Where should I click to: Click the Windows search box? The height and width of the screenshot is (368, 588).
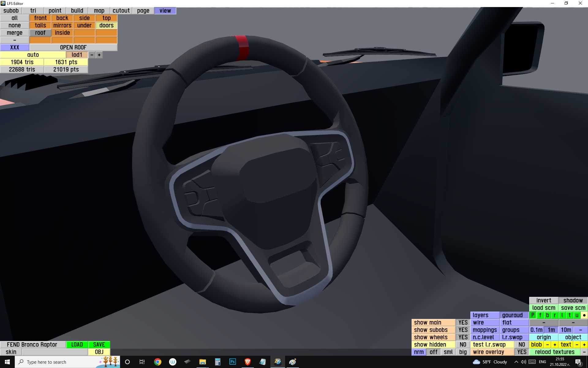click(x=58, y=362)
